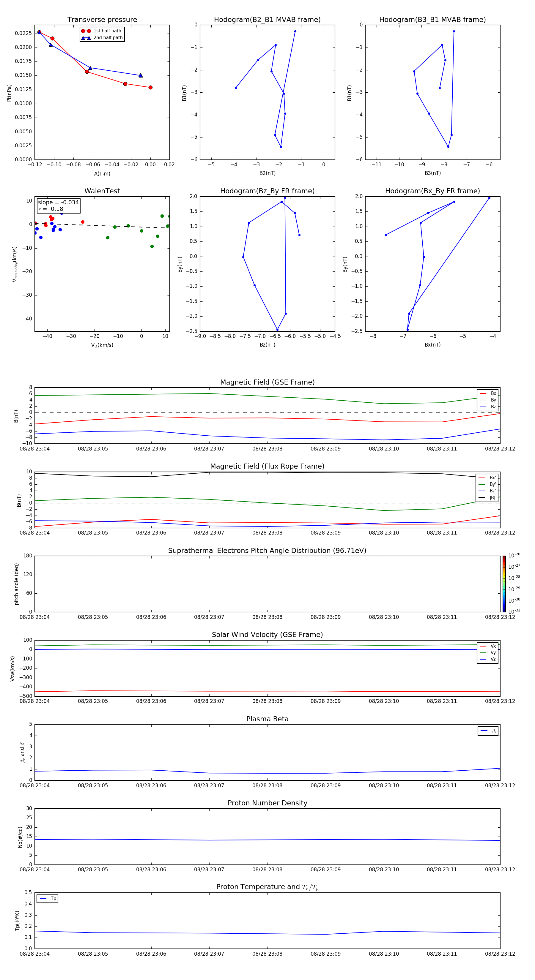Select Vx legend entry in velocity plot

[488, 646]
